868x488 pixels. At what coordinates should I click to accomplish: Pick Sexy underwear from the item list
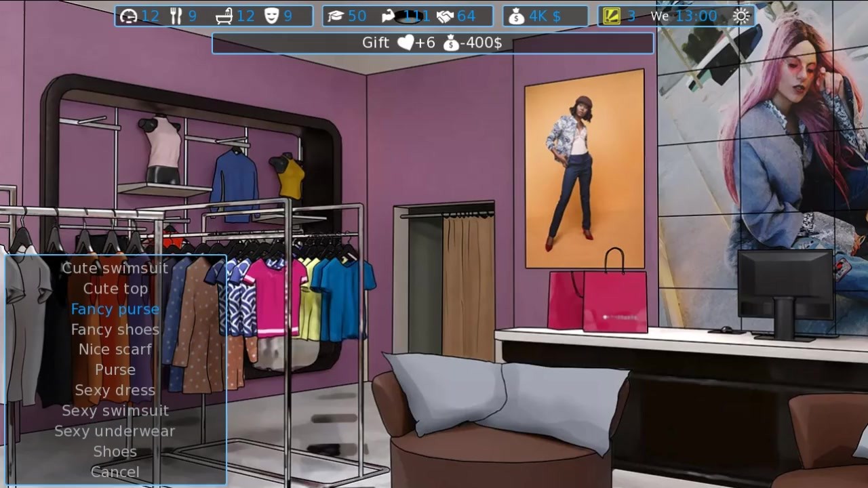click(x=115, y=431)
